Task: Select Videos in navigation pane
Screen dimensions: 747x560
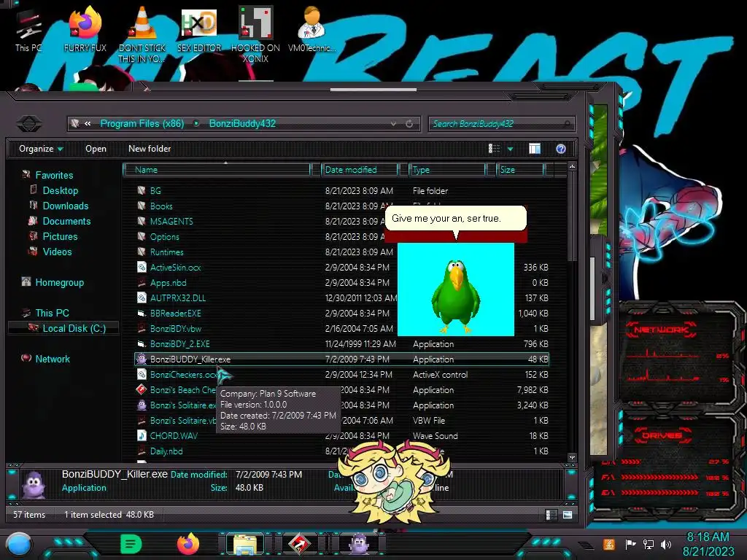Action: [x=57, y=252]
